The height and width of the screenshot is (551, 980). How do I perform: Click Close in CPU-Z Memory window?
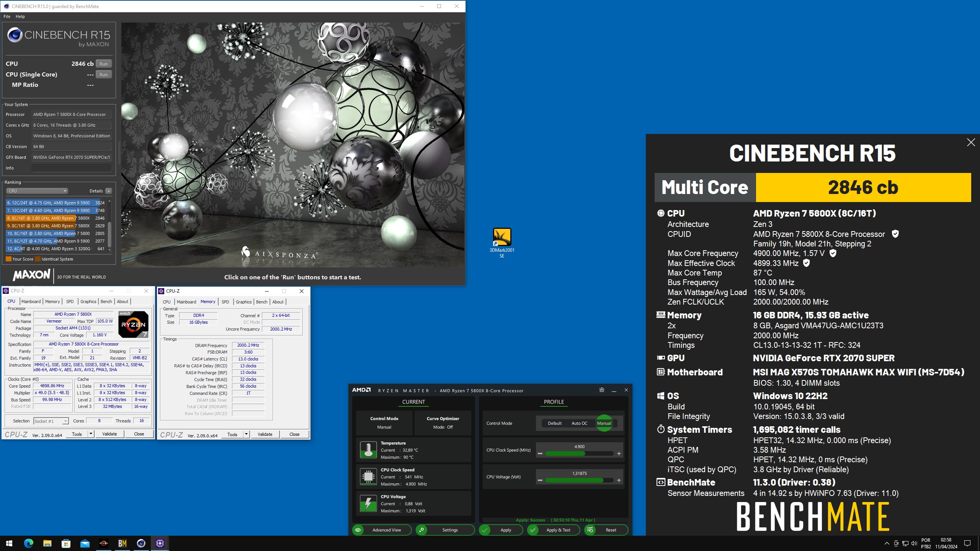click(x=294, y=434)
